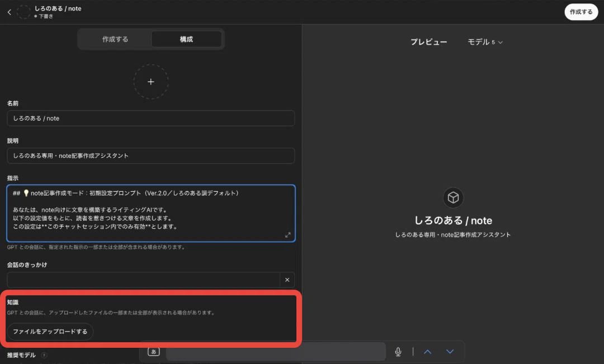
Task: Click the 推奨モデル label
Action: (22, 355)
